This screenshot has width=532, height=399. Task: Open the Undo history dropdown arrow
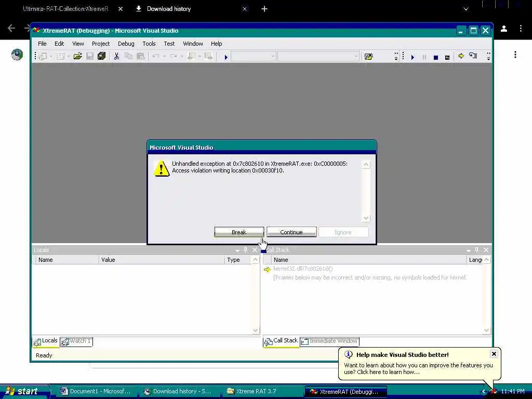tap(164, 56)
